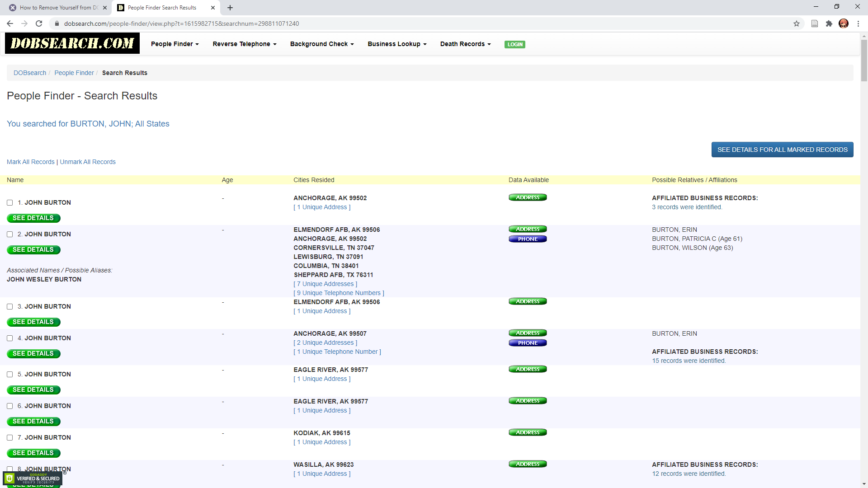
Task: Open the DOBsearch breadcrumb link
Action: [30, 73]
